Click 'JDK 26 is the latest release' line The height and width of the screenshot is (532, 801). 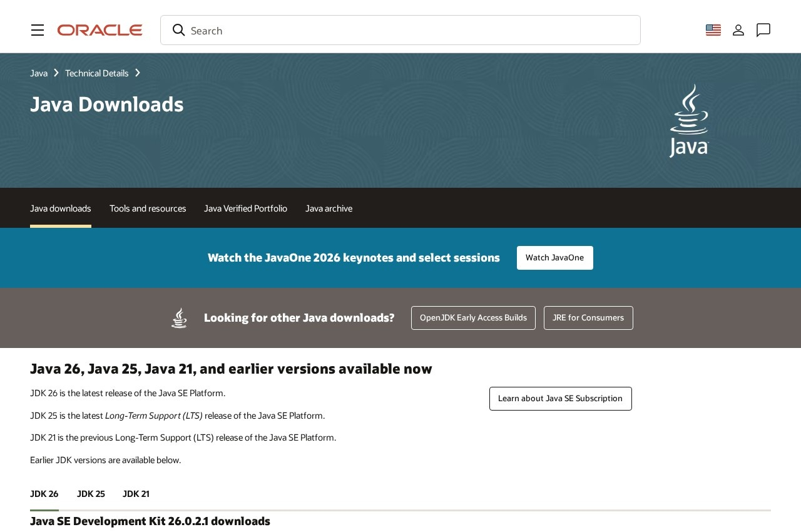tap(128, 393)
